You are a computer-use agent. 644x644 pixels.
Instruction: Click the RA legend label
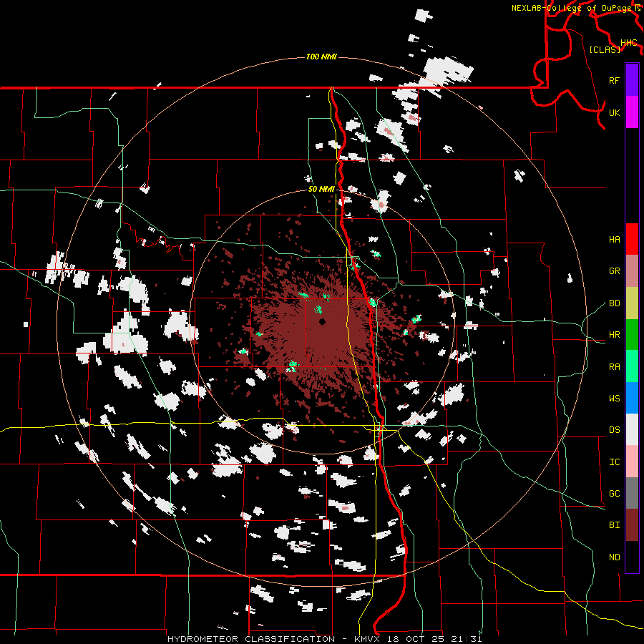[x=614, y=367]
